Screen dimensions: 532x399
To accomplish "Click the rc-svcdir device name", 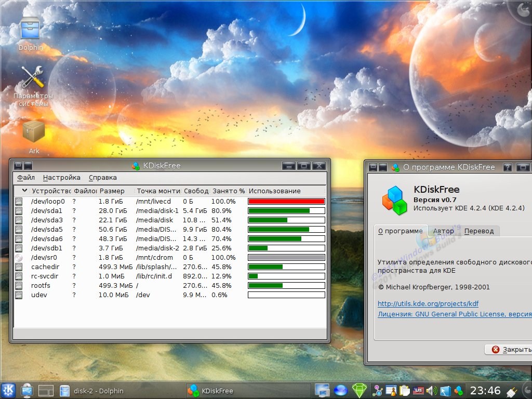I will pos(45,276).
